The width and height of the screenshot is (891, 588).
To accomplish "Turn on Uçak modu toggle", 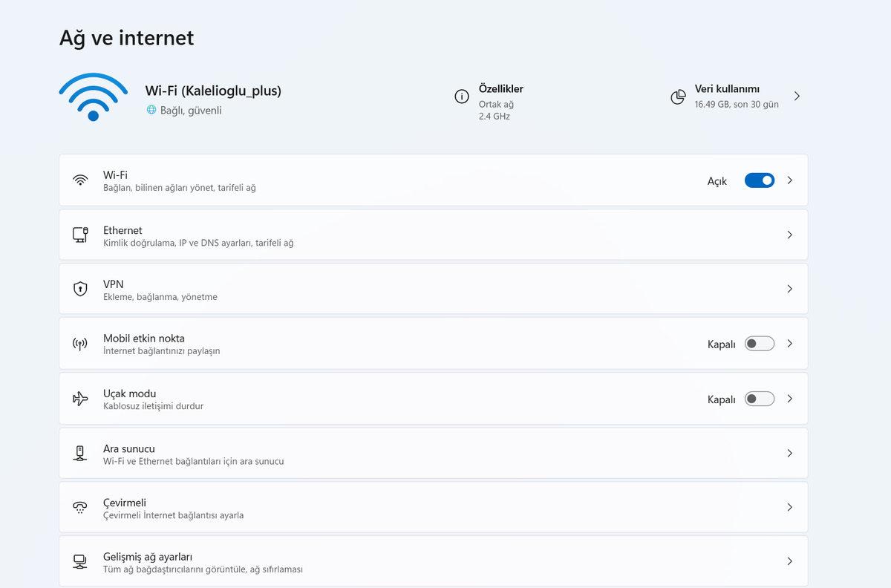I will tap(759, 398).
